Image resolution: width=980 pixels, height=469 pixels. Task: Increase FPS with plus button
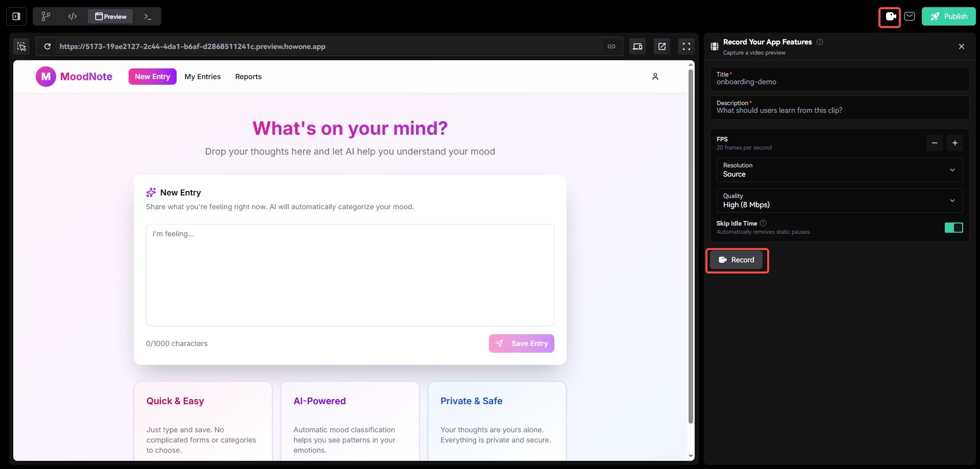954,143
